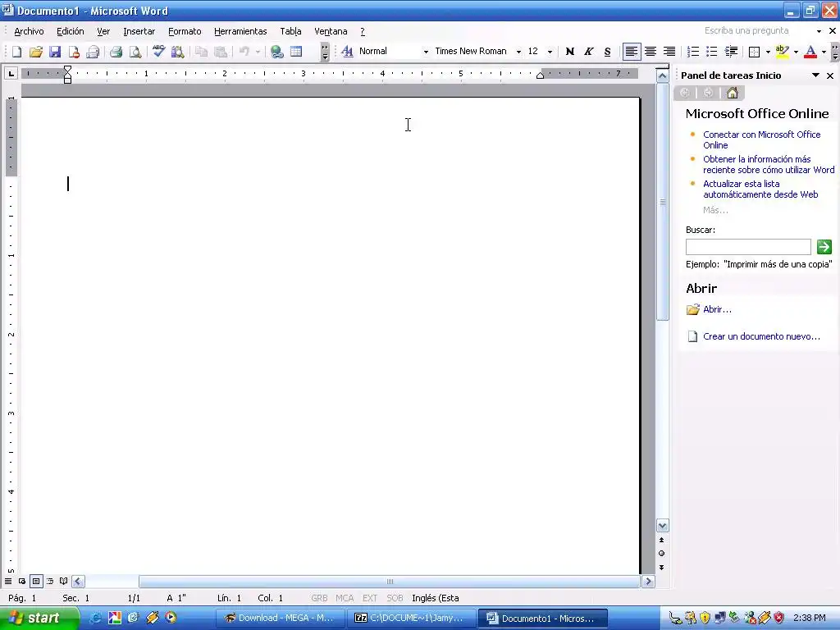This screenshot has height=630, width=840.
Task: Apply yellow highlight color
Action: coord(782,52)
